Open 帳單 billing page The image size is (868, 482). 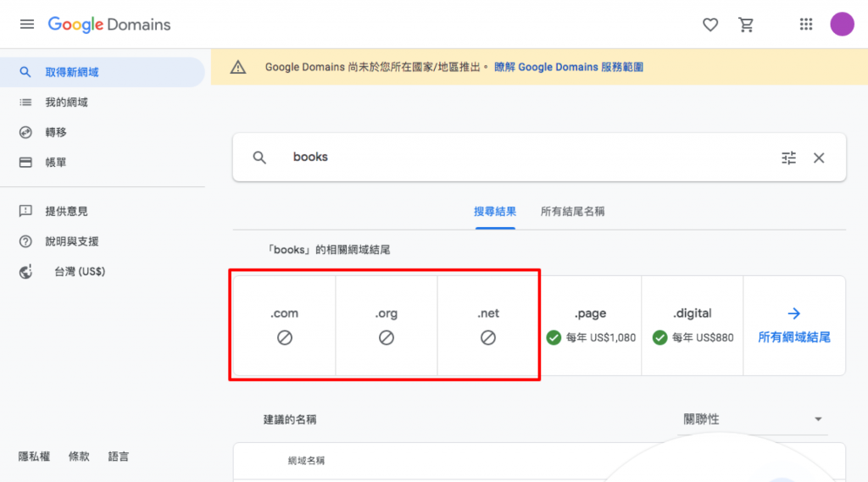pos(56,162)
